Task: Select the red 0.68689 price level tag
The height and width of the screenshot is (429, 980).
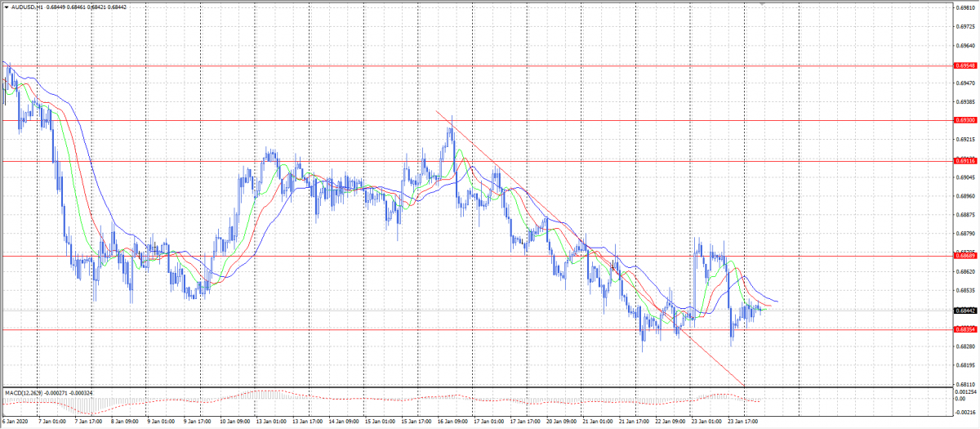Action: [x=964, y=256]
